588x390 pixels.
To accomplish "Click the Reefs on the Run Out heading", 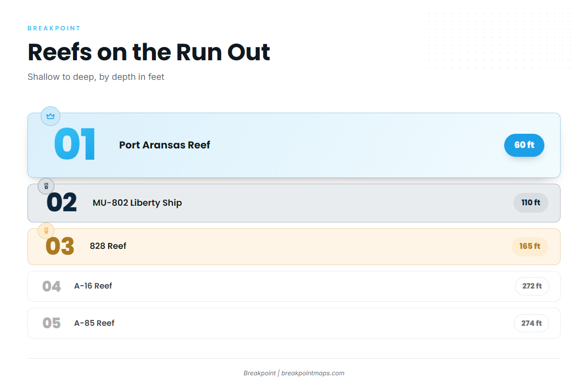I will point(149,52).
